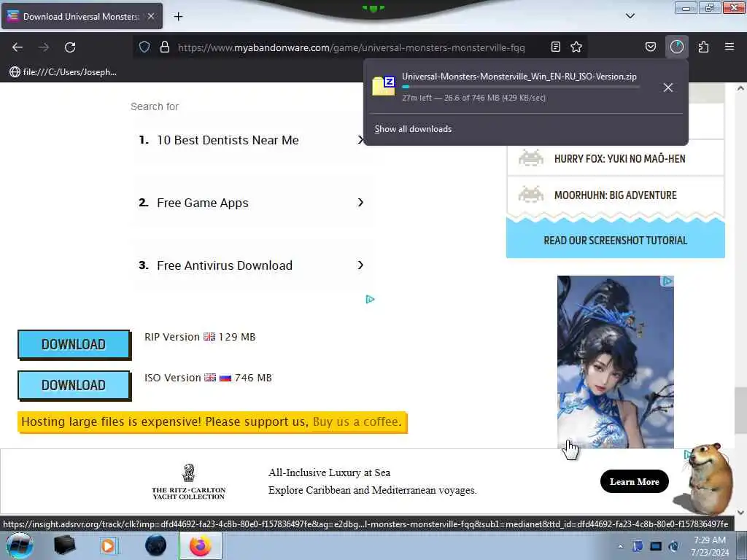Toggle reader view icon in address bar
747x560 pixels.
tap(555, 47)
